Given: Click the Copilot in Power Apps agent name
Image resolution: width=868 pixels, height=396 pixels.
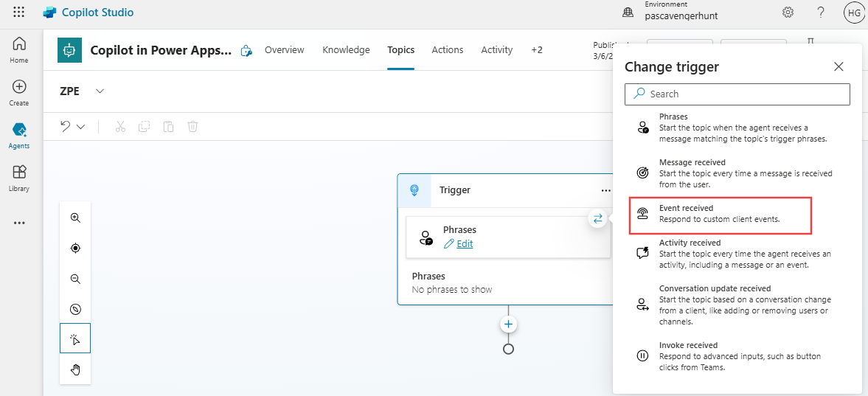Looking at the screenshot, I should point(161,50).
